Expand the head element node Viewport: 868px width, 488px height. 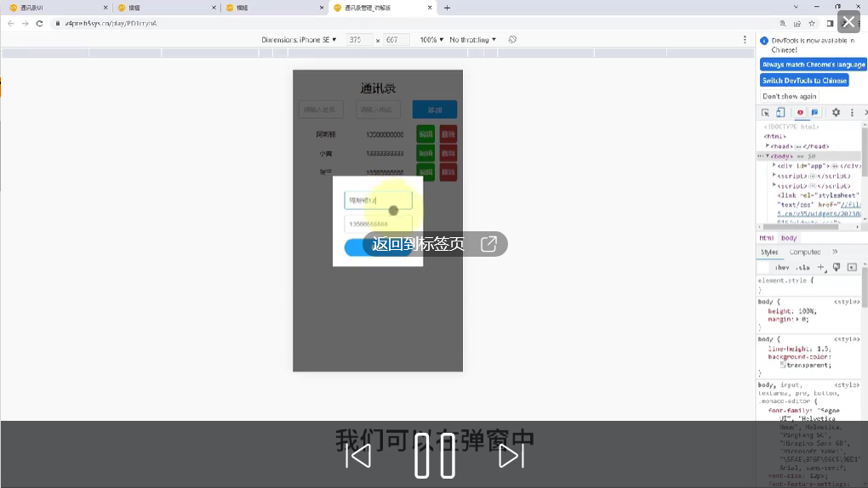768,146
